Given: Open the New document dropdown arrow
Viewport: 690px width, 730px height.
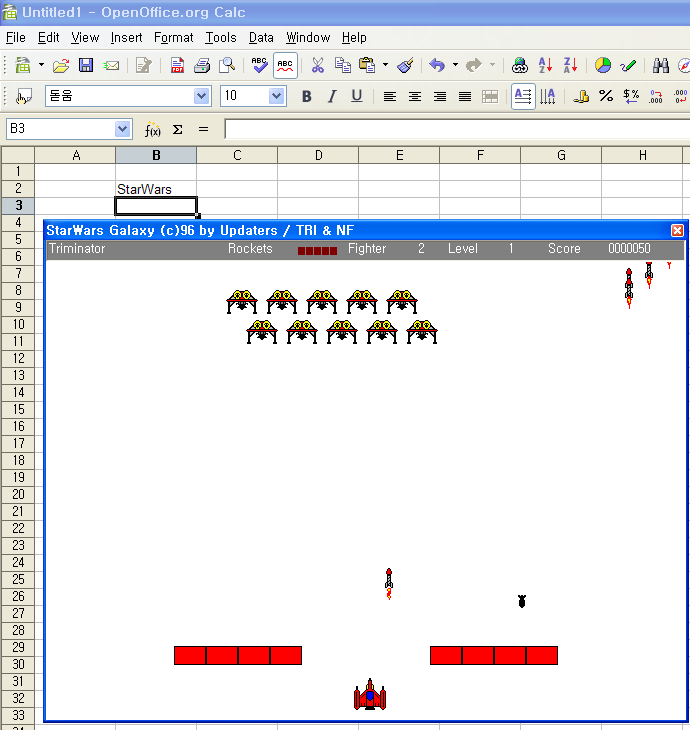Looking at the screenshot, I should coord(41,65).
